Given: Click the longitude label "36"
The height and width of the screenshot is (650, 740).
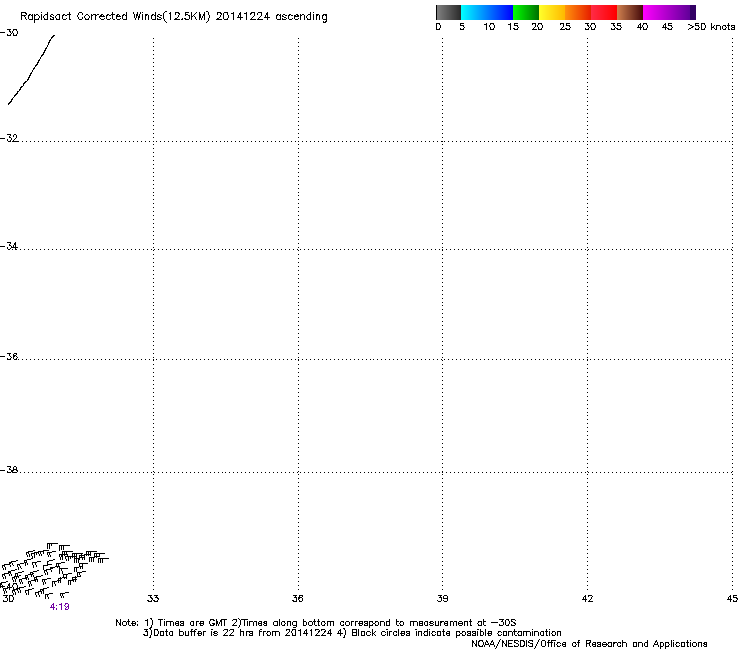Looking at the screenshot, I should tap(297, 599).
